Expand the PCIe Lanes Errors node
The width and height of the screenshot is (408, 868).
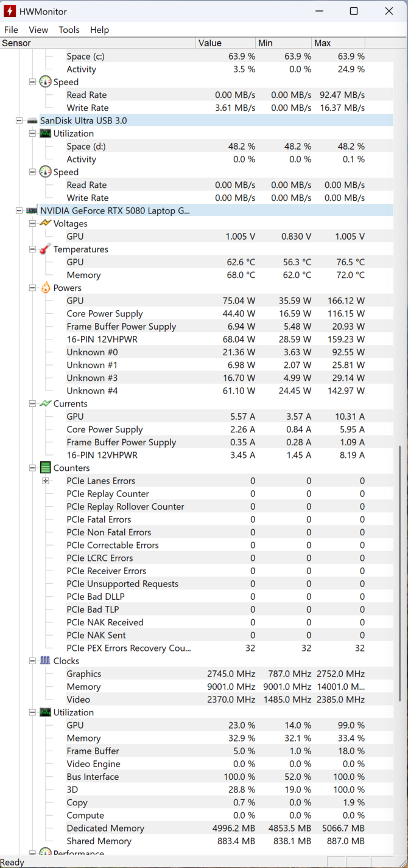pos(45,481)
